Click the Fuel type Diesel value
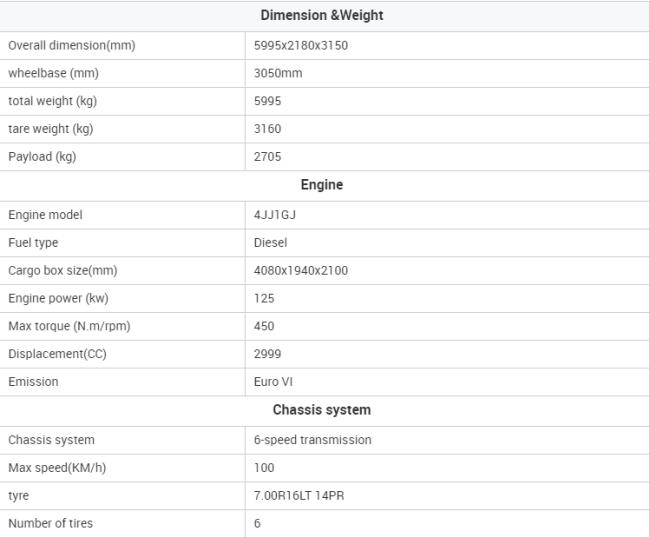 coord(270,242)
